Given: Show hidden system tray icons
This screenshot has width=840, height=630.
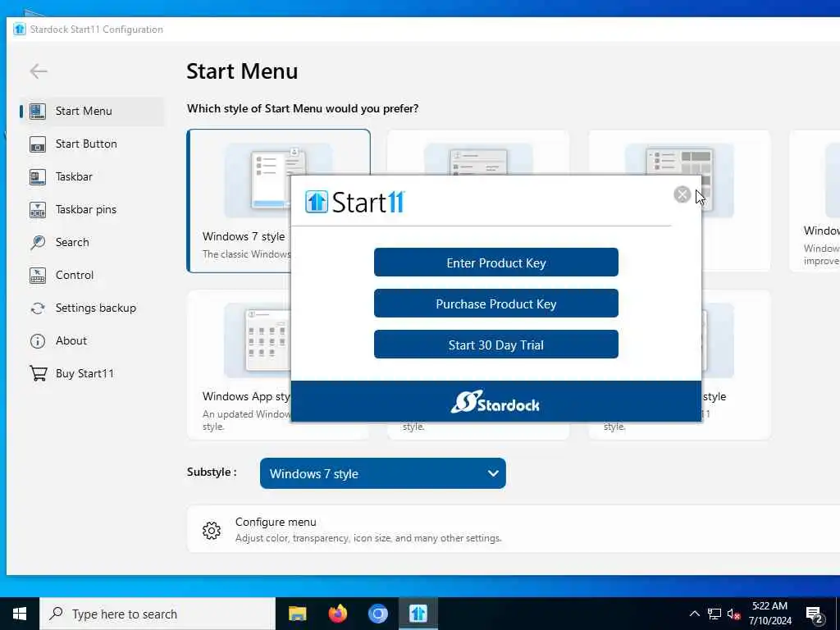Looking at the screenshot, I should click(694, 614).
